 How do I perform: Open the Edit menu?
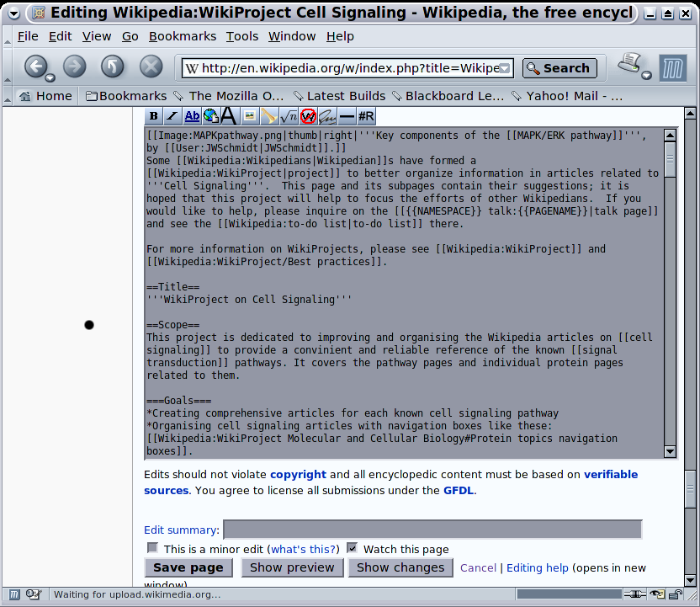coord(60,36)
